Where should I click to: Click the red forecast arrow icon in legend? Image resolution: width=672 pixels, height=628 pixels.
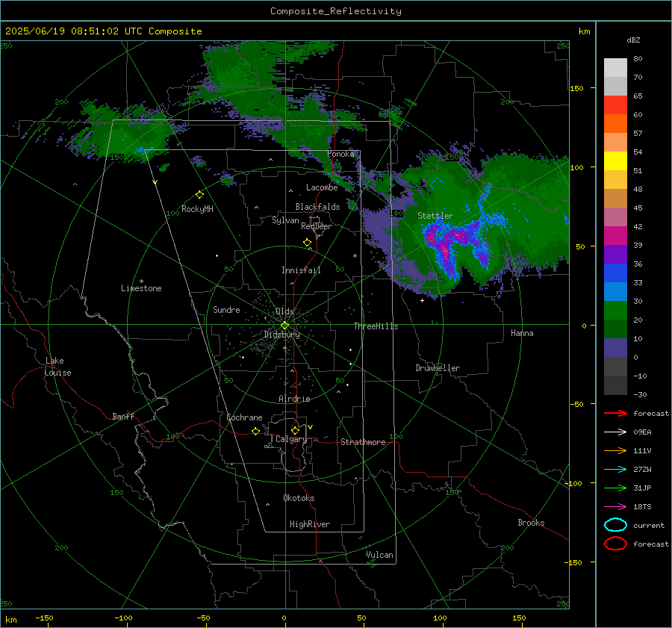click(x=615, y=413)
